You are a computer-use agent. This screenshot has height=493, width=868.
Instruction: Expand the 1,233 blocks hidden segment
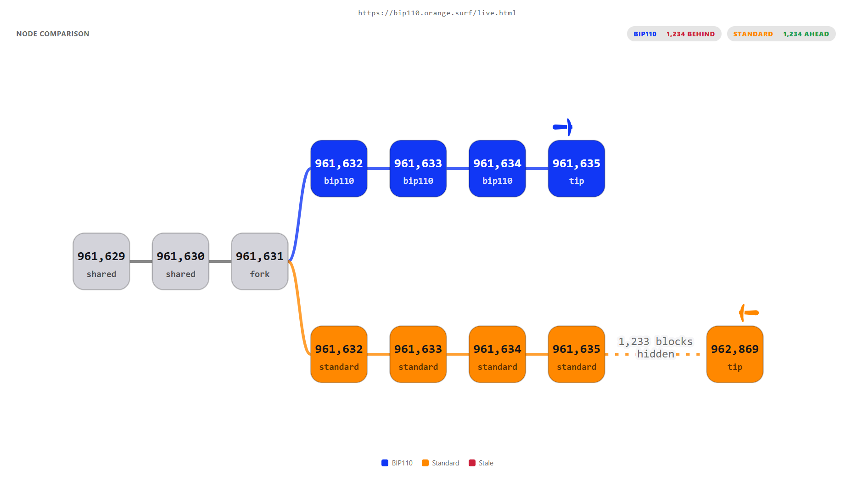pos(655,348)
